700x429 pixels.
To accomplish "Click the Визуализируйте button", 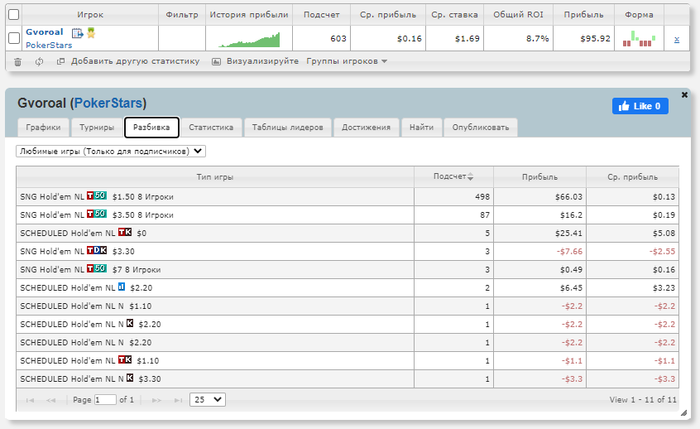I will [x=262, y=61].
